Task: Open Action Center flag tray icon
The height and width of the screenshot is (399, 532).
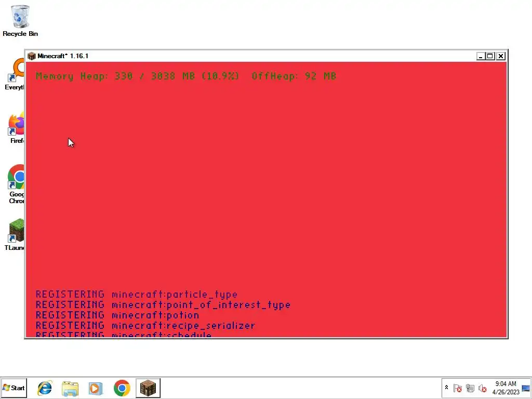Action: [x=457, y=388]
